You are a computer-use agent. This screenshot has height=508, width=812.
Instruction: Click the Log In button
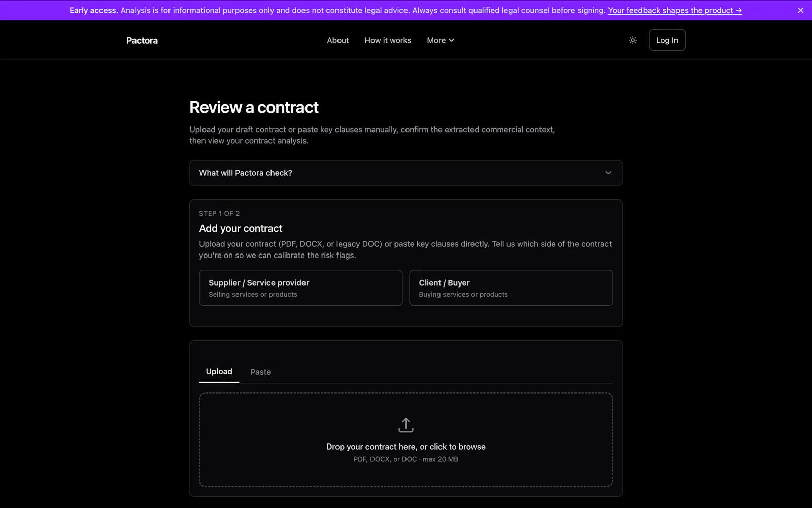point(667,40)
